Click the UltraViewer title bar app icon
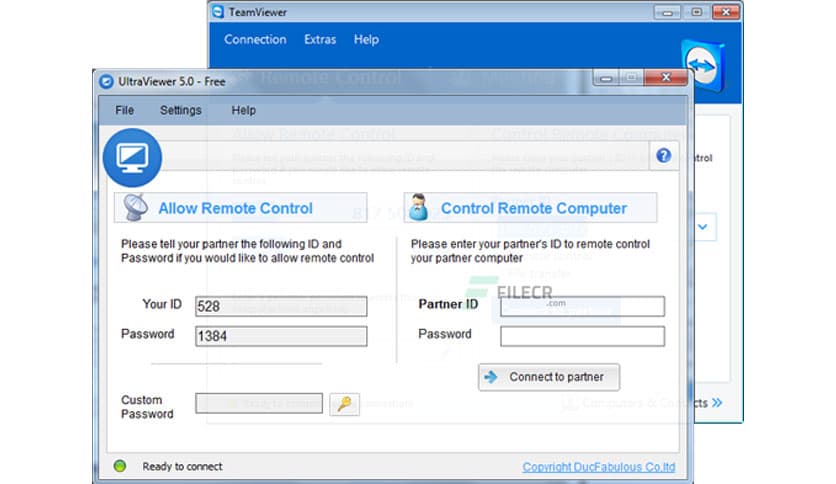Viewport: 836px width, 484px height. (x=106, y=82)
